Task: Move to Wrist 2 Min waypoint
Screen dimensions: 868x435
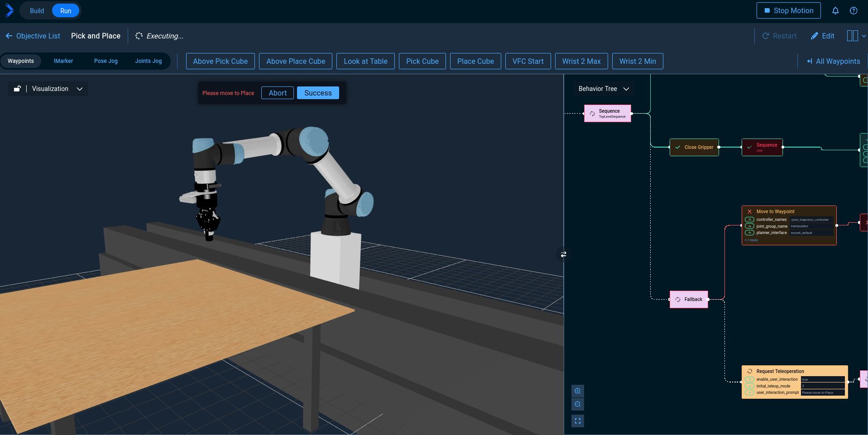Action: click(x=638, y=61)
